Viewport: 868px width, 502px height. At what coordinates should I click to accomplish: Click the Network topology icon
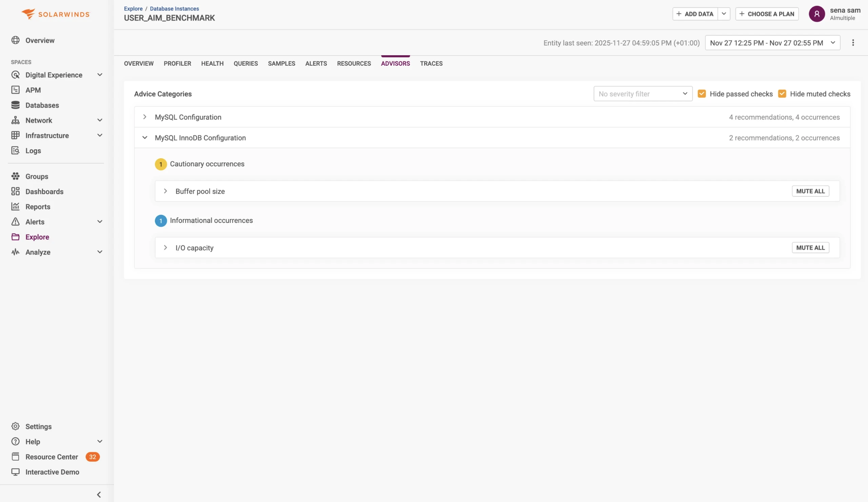pos(15,120)
